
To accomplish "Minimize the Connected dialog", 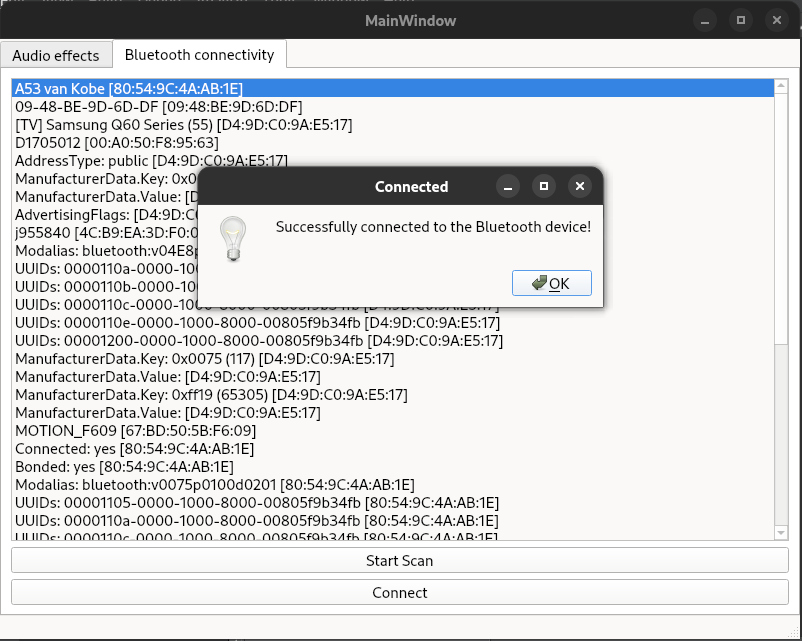I will tap(509, 186).
